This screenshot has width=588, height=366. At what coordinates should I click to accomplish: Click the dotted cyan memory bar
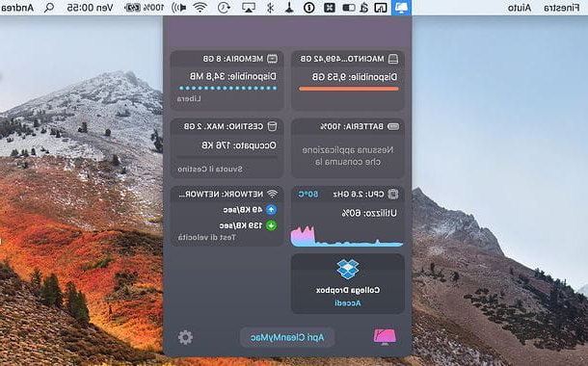point(228,89)
